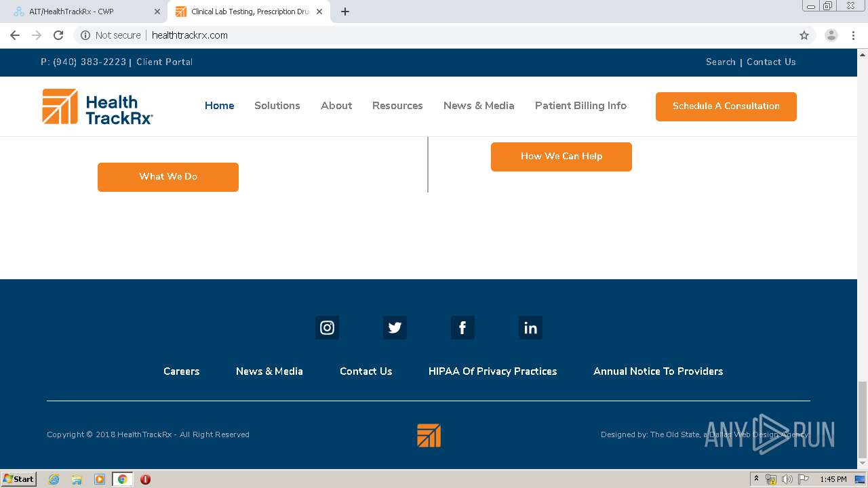Click the orange footer logo icon
Image resolution: width=868 pixels, height=488 pixels.
(x=429, y=435)
